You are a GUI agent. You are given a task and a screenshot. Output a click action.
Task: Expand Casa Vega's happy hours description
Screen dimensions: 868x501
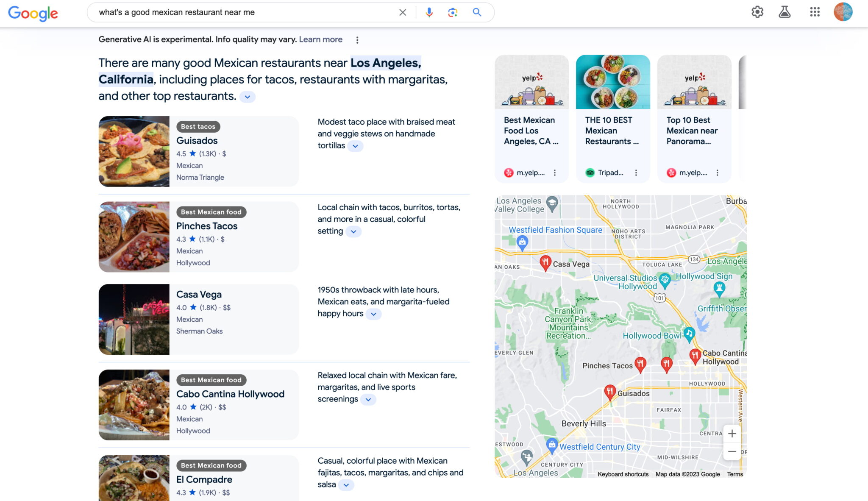(373, 314)
